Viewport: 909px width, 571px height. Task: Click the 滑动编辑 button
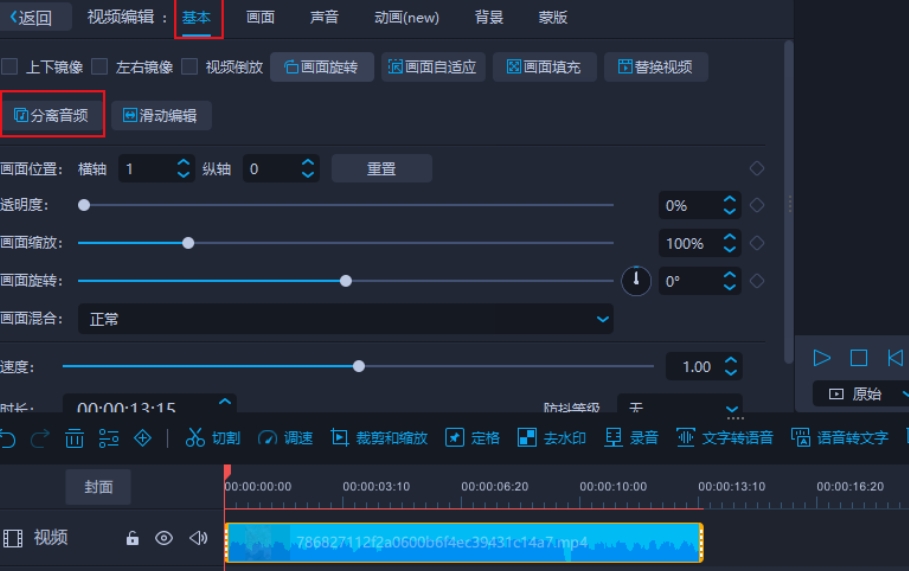point(161,115)
